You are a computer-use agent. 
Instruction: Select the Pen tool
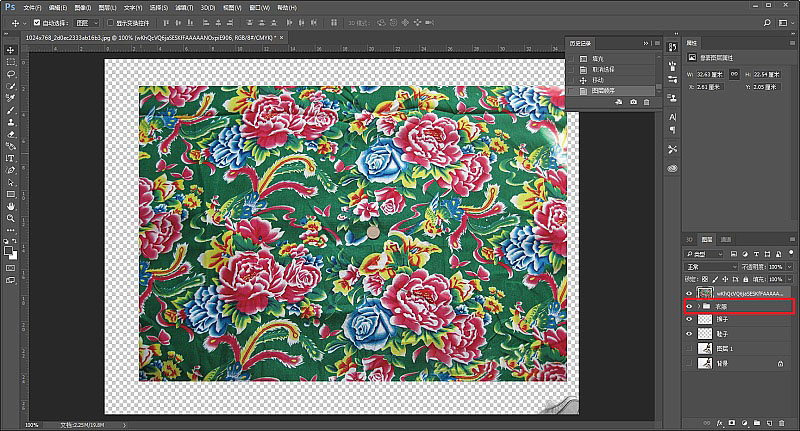tap(10, 170)
